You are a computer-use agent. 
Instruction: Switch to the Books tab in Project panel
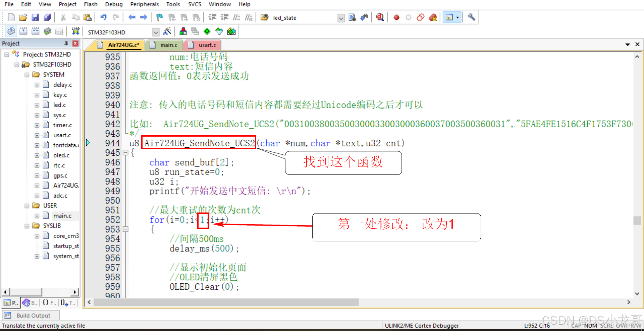pyautogui.click(x=30, y=303)
